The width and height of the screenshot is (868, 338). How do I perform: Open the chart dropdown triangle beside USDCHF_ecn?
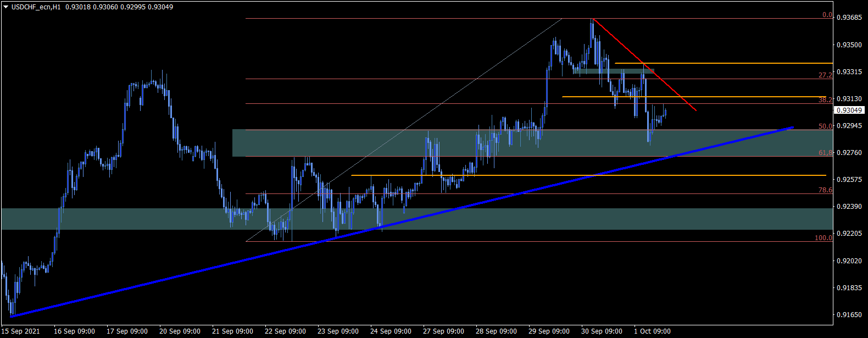tap(6, 7)
